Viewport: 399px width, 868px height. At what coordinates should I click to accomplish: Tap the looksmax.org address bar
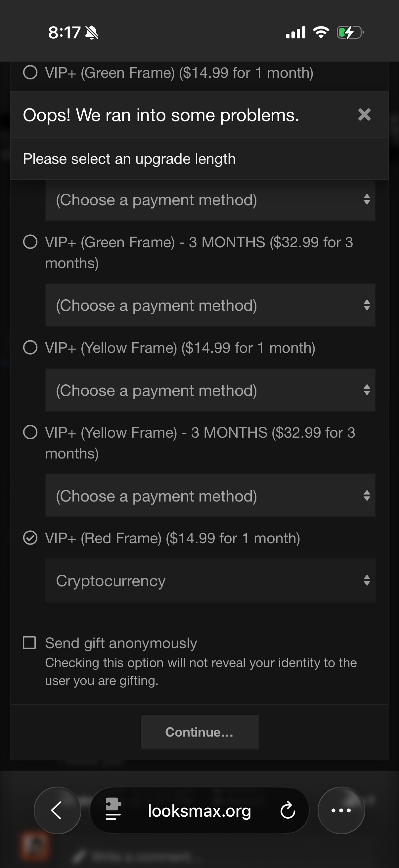pos(199,810)
